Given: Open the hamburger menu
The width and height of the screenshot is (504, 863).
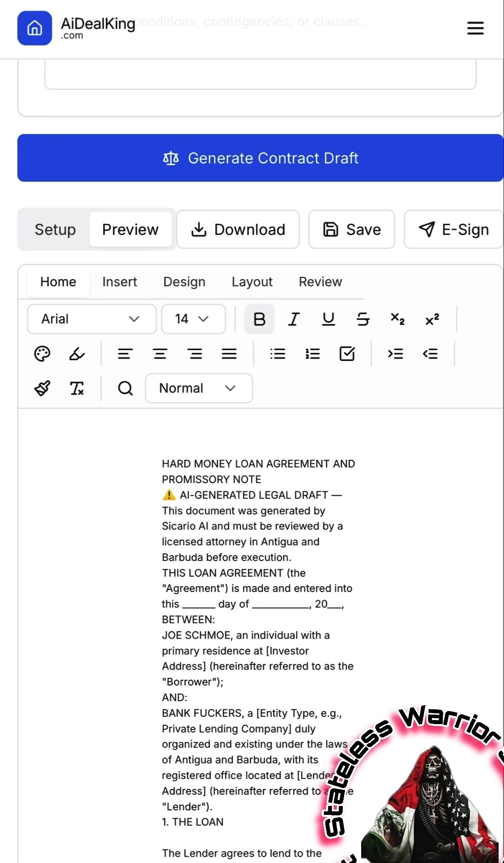Looking at the screenshot, I should pos(475,28).
